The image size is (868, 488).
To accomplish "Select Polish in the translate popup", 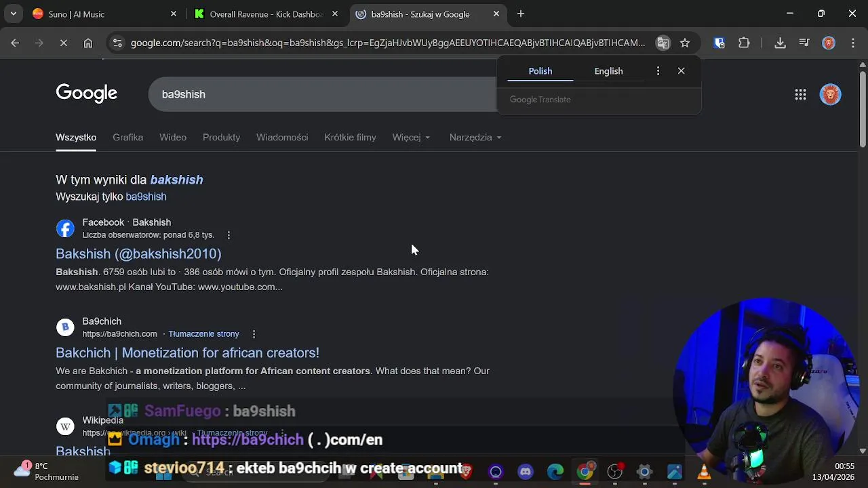I will pyautogui.click(x=540, y=71).
